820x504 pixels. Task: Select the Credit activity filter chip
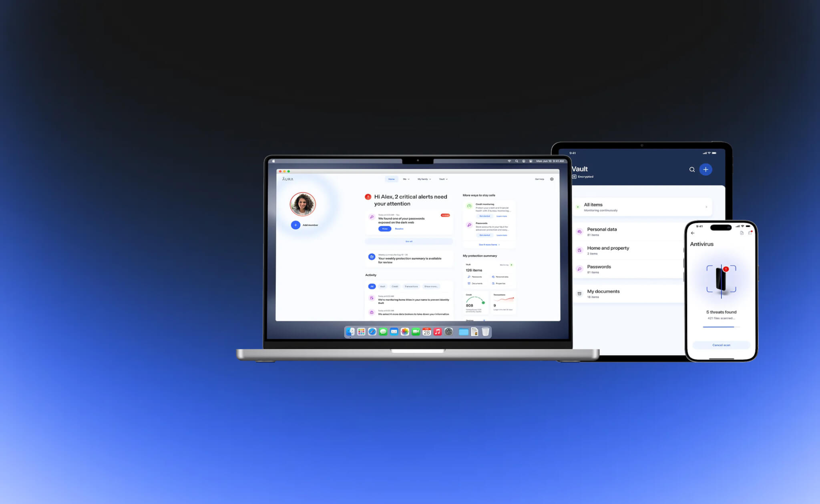pyautogui.click(x=395, y=286)
